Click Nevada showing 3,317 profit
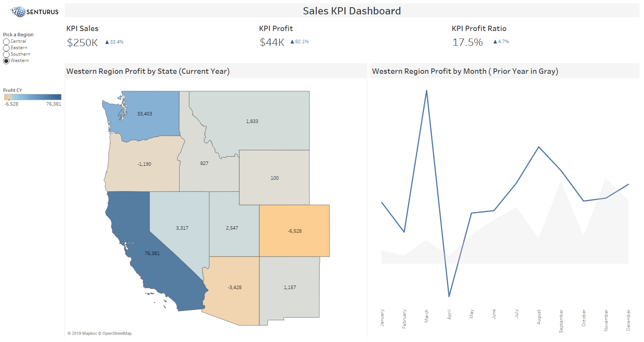This screenshot has width=644, height=342. click(181, 228)
